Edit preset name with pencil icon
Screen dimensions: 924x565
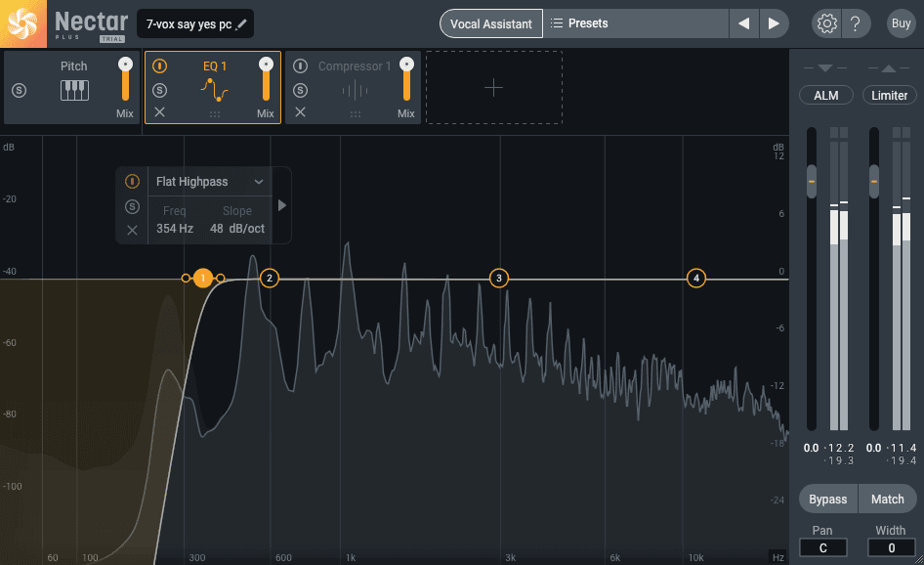pos(241,24)
